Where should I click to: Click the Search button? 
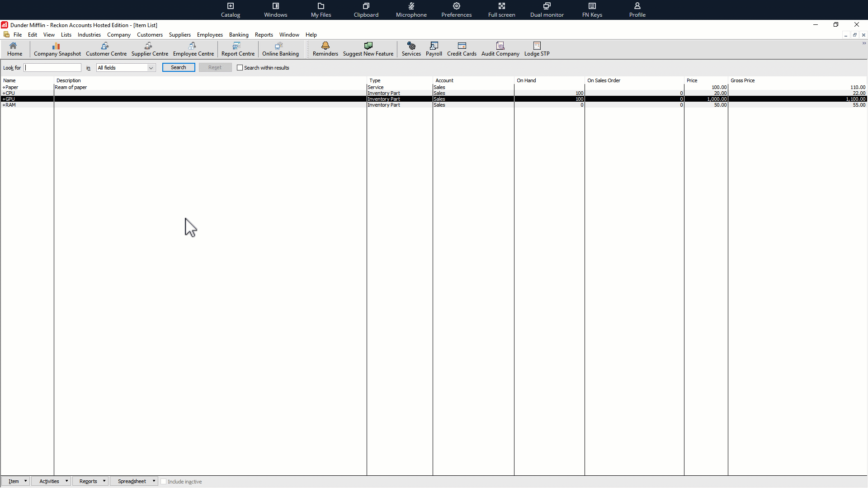pyautogui.click(x=178, y=67)
